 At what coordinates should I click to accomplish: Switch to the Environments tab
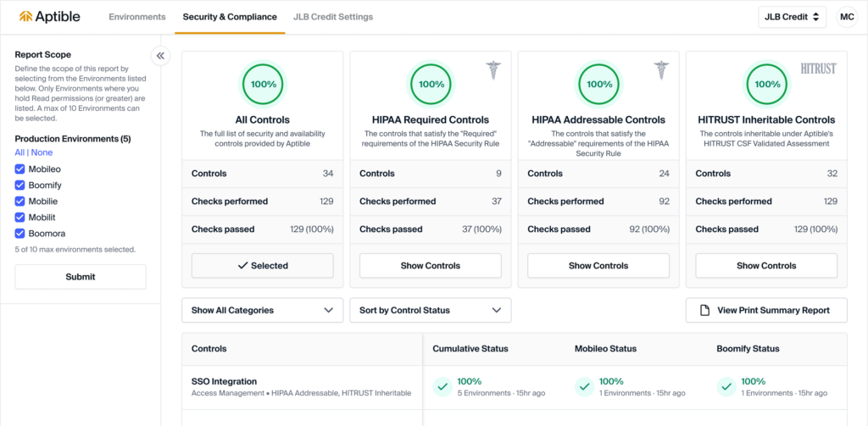[137, 17]
